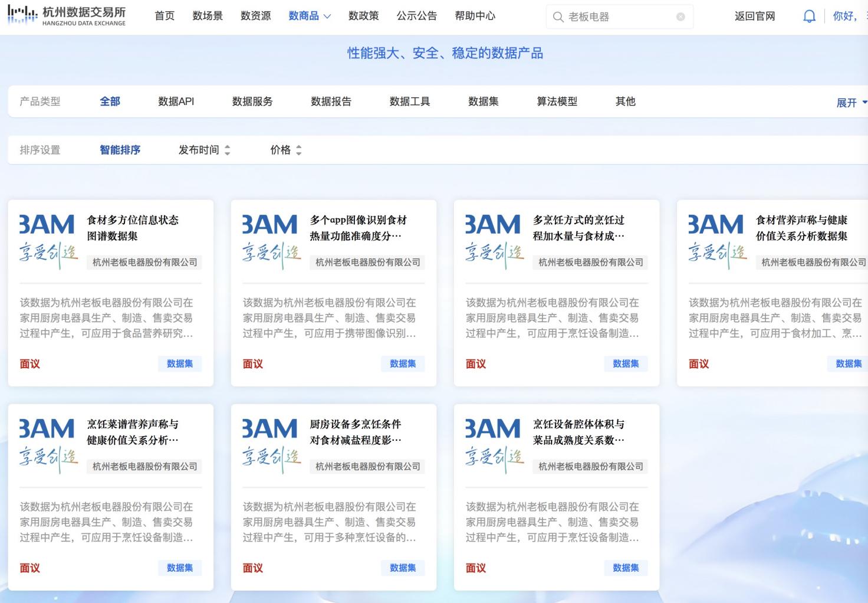Image resolution: width=868 pixels, height=603 pixels.
Task: Click the 数据集 tag on 烹饪设备腔体体积 card
Action: click(626, 568)
